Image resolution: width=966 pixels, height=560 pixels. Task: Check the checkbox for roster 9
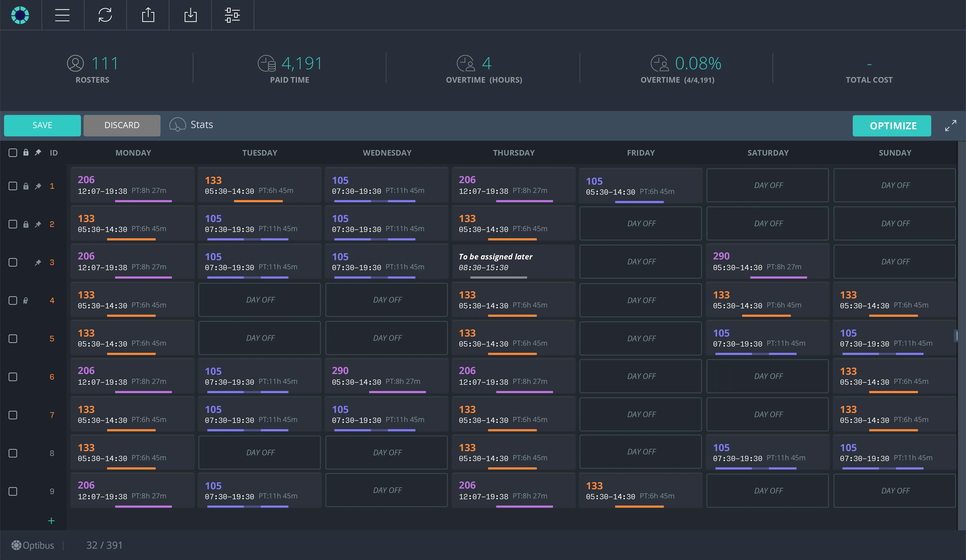[x=13, y=491]
